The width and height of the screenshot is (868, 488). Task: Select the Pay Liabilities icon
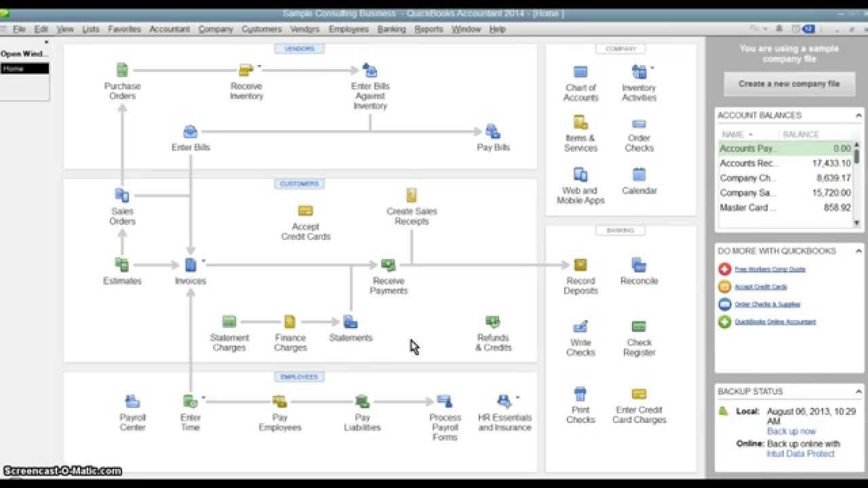click(362, 401)
